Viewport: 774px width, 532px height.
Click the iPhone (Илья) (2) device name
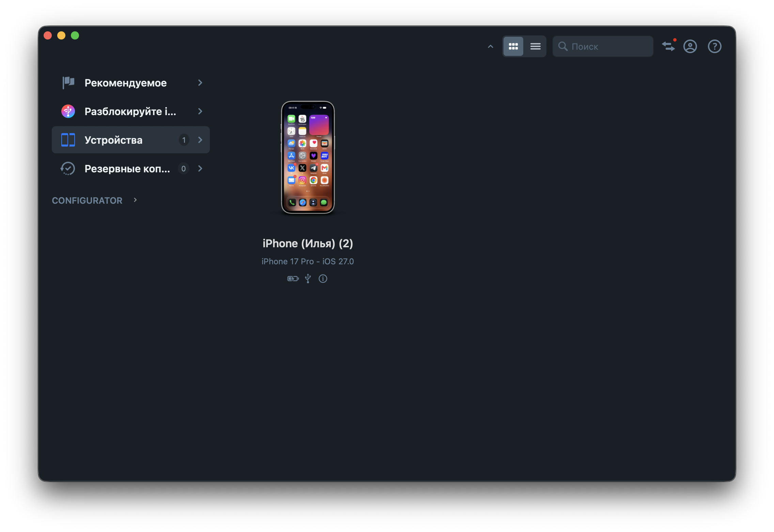(x=308, y=243)
